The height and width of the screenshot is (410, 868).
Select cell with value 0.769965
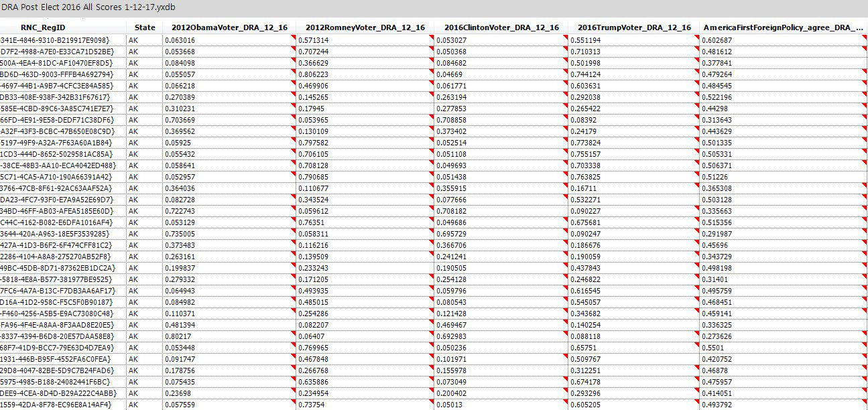coord(365,348)
